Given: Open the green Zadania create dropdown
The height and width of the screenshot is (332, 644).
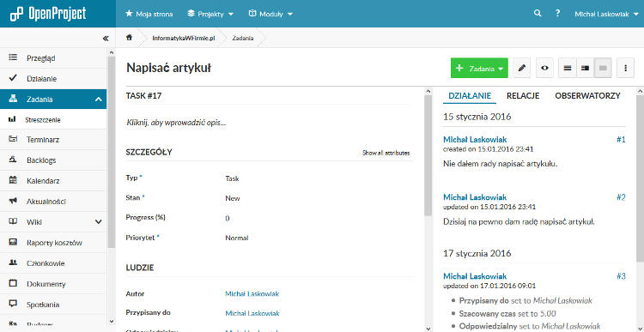Looking at the screenshot, I should tap(479, 68).
